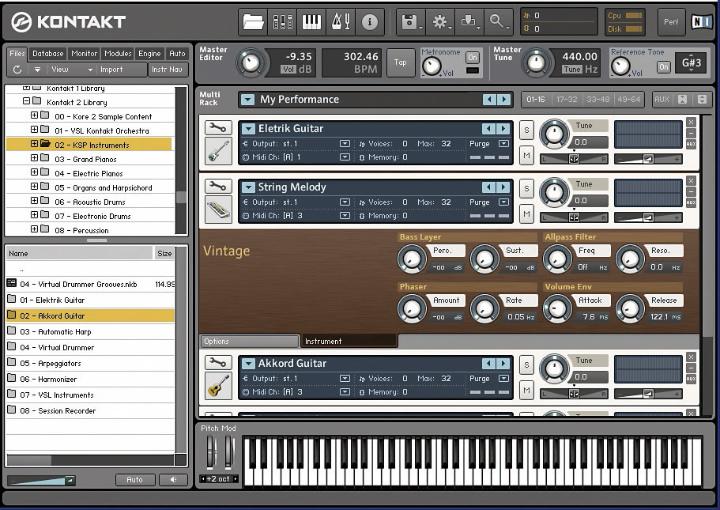Turn the Metronome On
The image size is (720, 510).
coord(472,58)
